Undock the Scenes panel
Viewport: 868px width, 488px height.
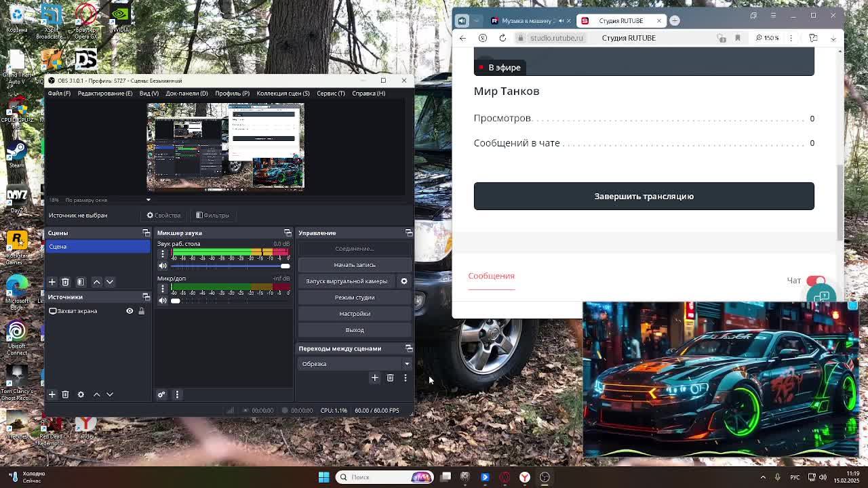(x=146, y=233)
